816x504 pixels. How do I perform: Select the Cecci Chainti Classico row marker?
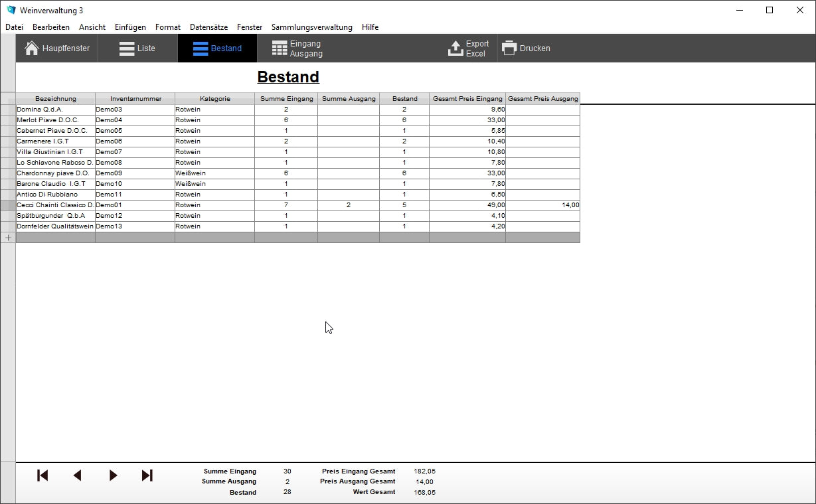[x=8, y=205]
